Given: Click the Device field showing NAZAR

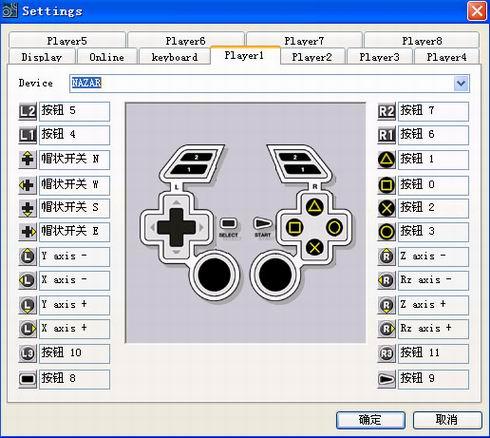Looking at the screenshot, I should click(269, 83).
